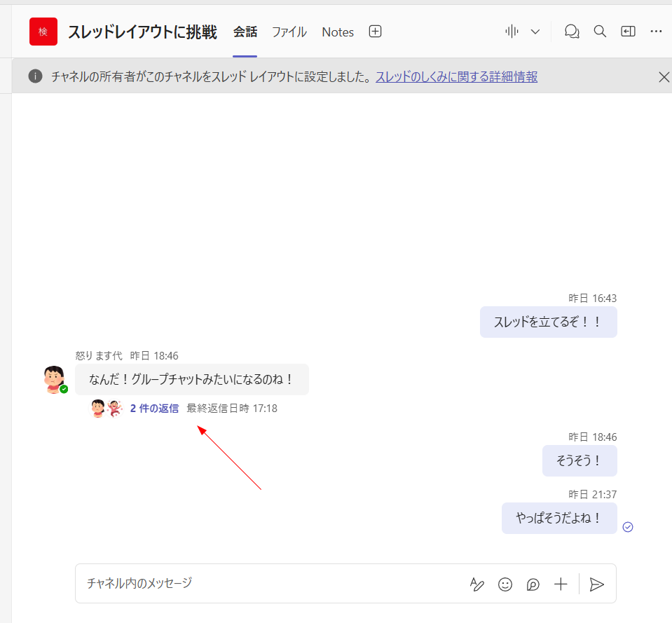Image resolution: width=672 pixels, height=623 pixels.
Task: Click the red channel avatar icon
Action: click(43, 32)
